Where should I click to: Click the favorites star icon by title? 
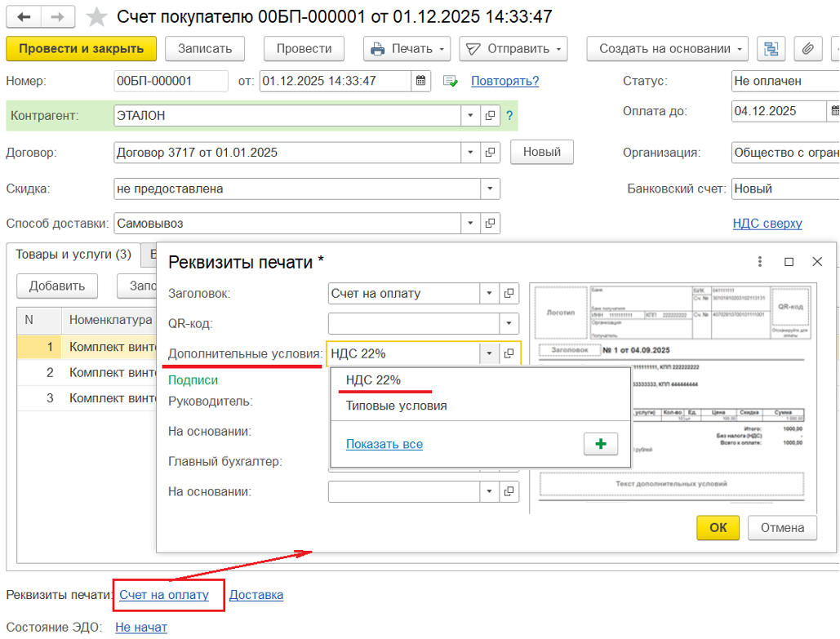[x=96, y=16]
